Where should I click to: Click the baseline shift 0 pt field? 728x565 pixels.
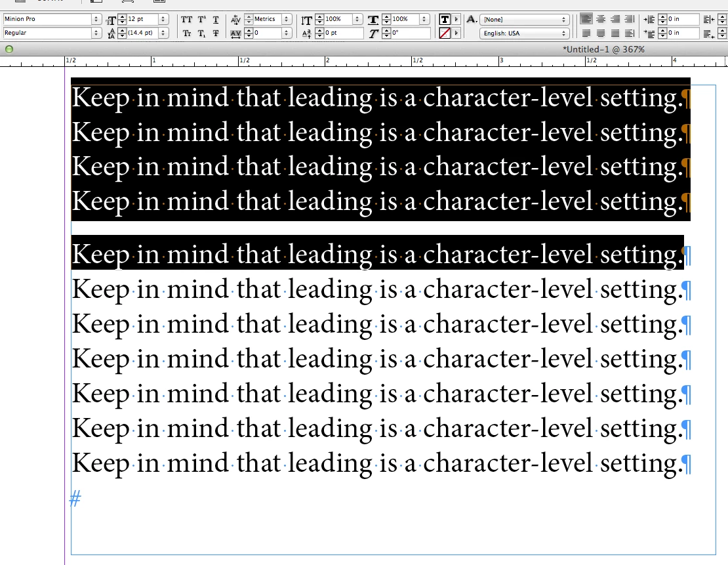pos(343,33)
